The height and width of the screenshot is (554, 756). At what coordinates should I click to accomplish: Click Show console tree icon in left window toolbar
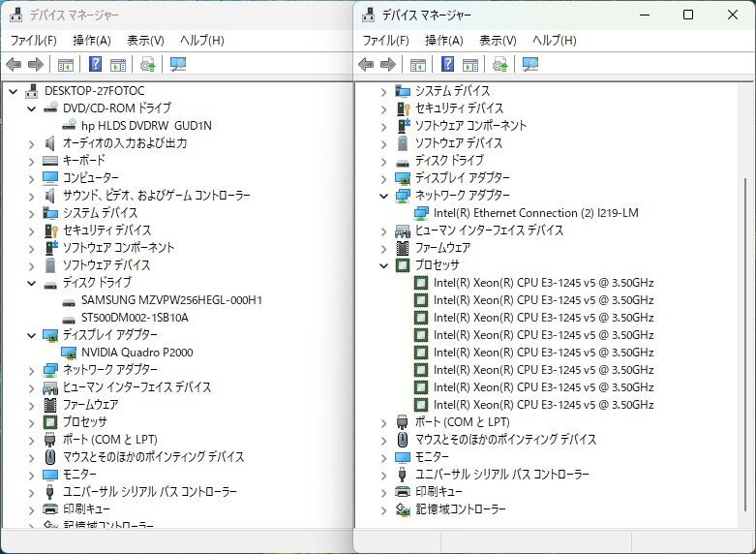[66, 64]
